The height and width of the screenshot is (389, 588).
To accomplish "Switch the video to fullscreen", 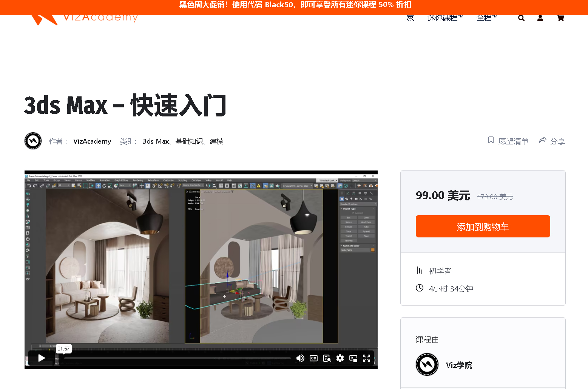I will pos(366,358).
